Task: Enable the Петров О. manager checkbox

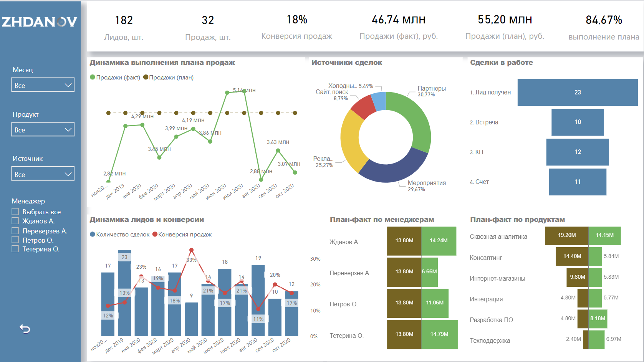Action: coord(15,240)
